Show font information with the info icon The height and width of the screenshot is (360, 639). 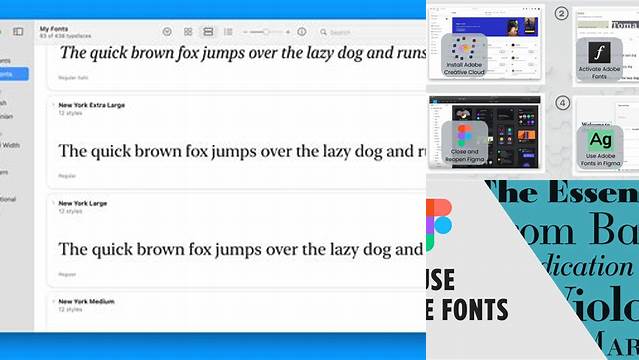(302, 31)
